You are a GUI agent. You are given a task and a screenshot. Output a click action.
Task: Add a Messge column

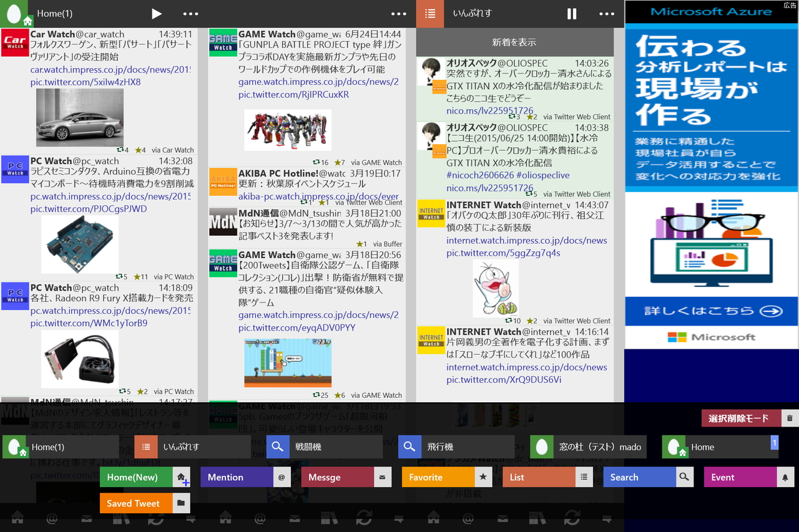tap(346, 477)
